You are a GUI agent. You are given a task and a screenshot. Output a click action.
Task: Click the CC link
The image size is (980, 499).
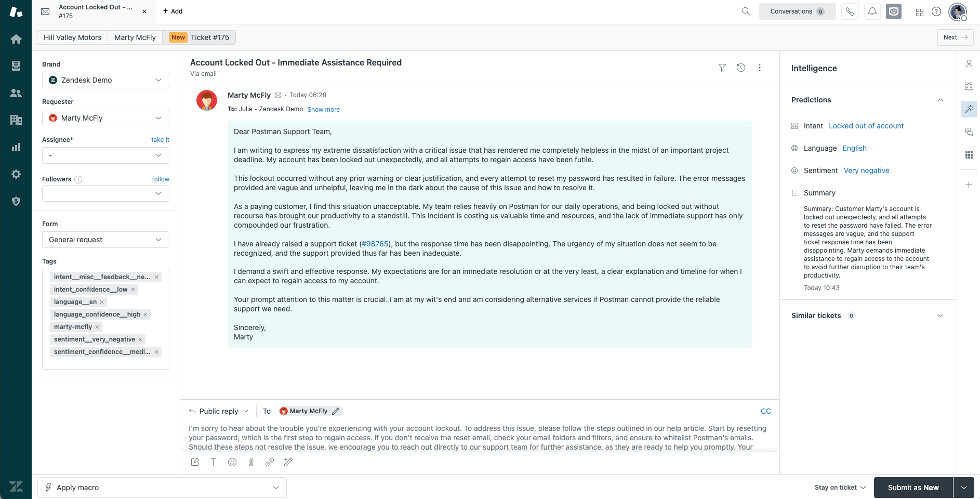click(766, 411)
